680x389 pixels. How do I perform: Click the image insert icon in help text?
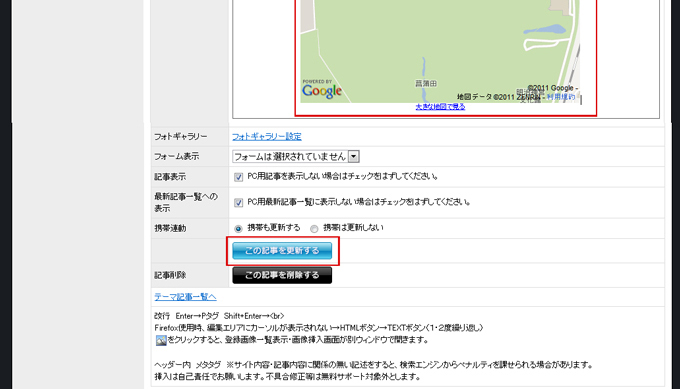[161, 340]
